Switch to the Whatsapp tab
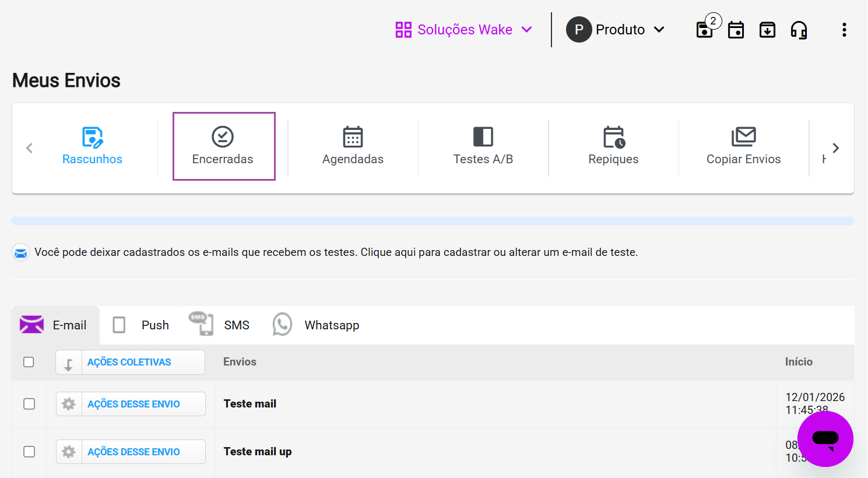 pyautogui.click(x=317, y=325)
